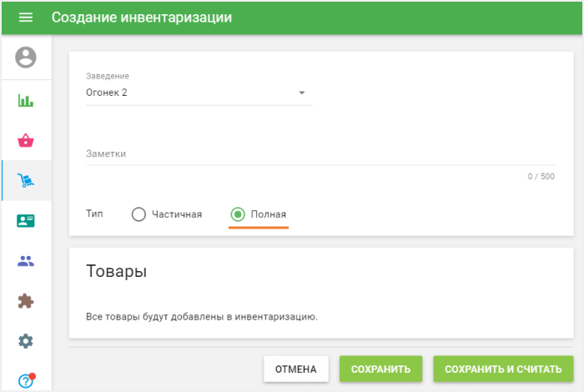Open the statistics bar chart section
This screenshot has width=584, height=392.
click(x=26, y=100)
